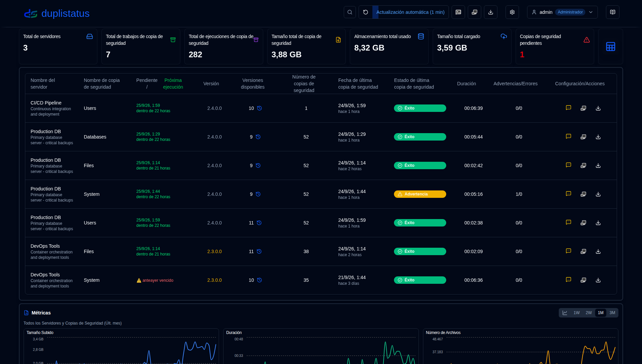Toggle the metrics chart type icon

click(x=565, y=313)
